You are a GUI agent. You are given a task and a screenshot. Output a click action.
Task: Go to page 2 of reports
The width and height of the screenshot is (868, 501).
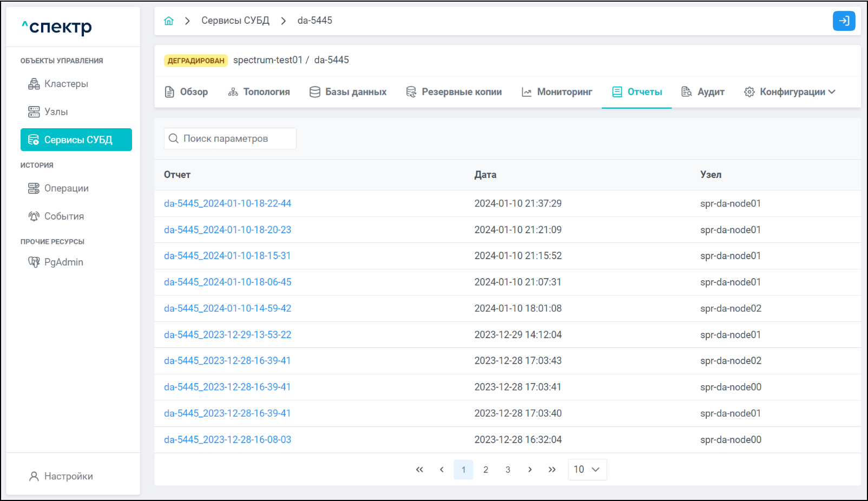click(x=485, y=470)
